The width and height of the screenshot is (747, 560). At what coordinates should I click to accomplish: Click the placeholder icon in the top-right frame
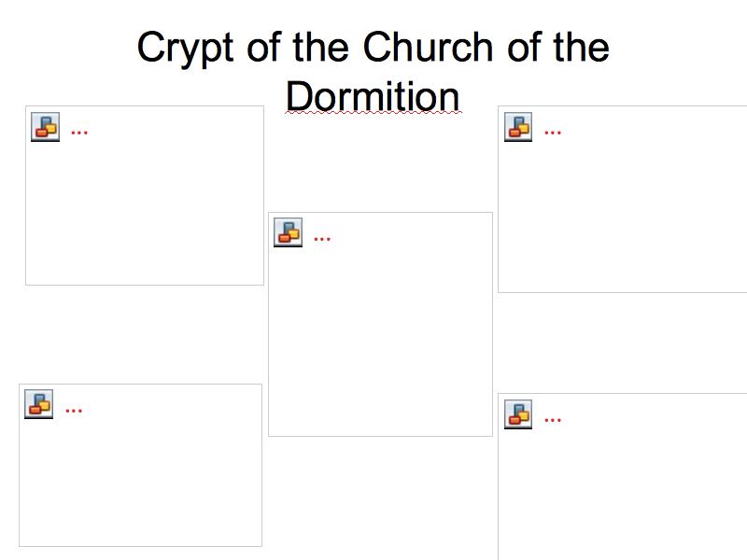(518, 127)
